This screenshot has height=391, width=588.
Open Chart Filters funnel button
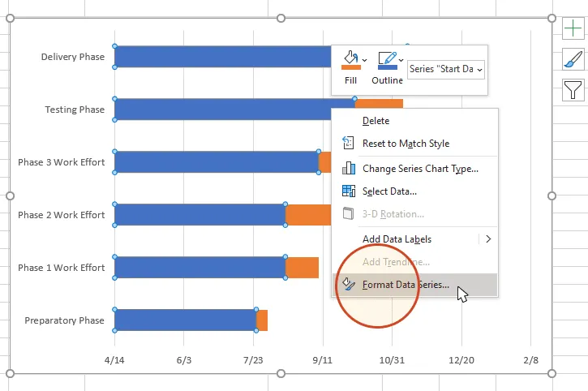point(573,89)
